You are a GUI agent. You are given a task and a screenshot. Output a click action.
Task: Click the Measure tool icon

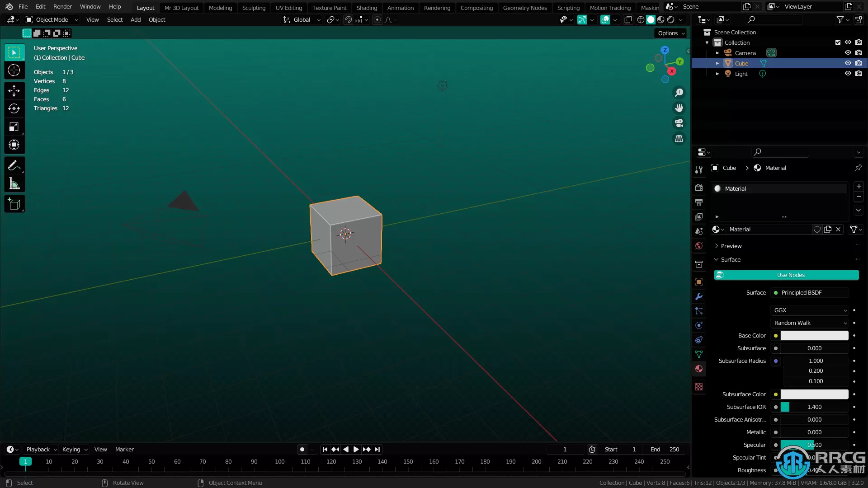[x=14, y=183]
